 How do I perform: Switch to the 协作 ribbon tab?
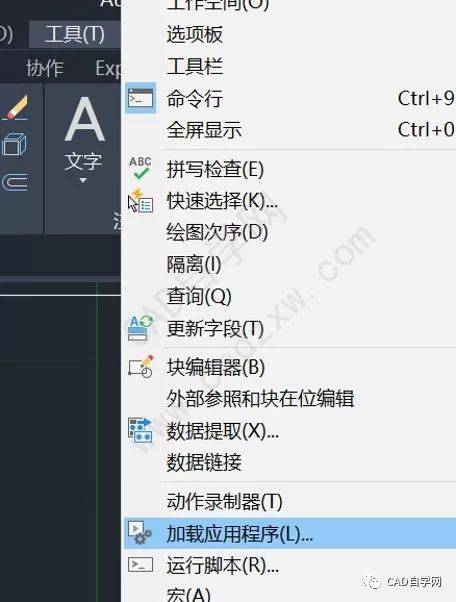click(x=45, y=68)
